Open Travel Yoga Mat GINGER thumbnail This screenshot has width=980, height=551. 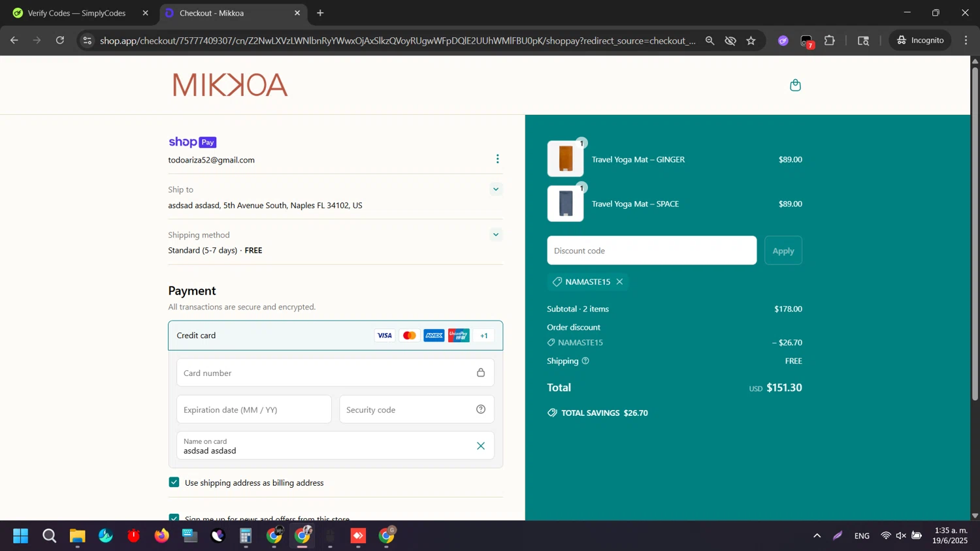tap(565, 159)
